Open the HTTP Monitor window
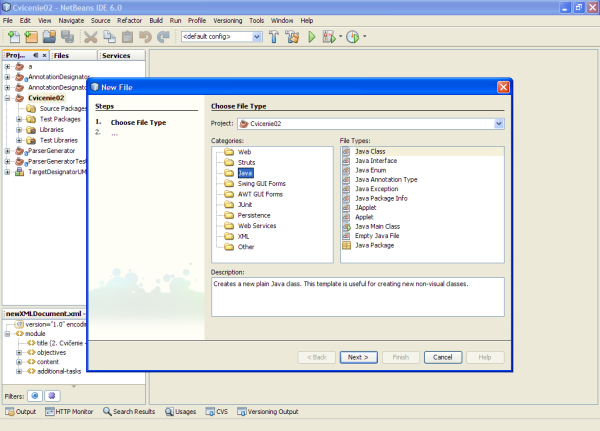 coord(69,412)
